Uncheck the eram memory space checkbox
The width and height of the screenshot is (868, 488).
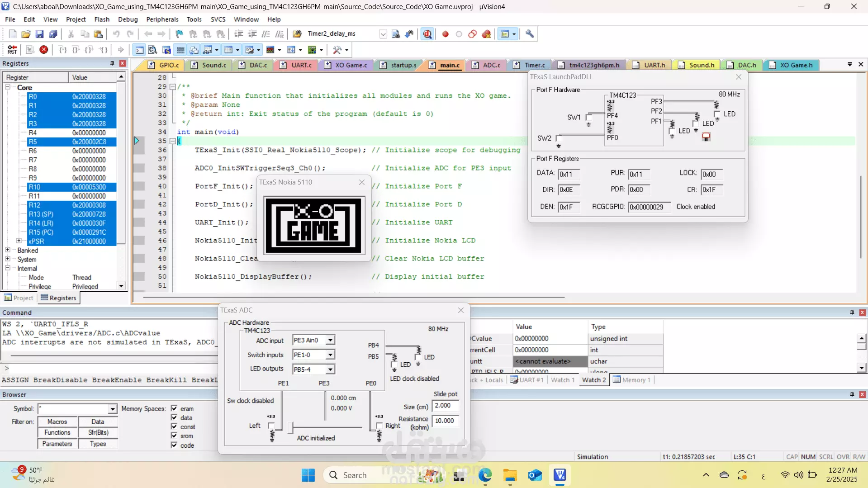point(174,408)
